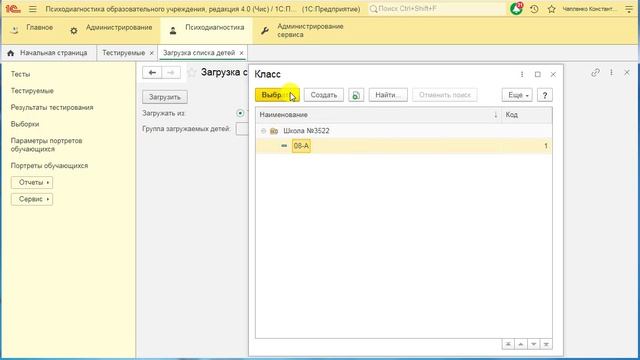640x360 pixels.
Task: Toggle sort arrow in Наименование header
Action: coord(496,115)
